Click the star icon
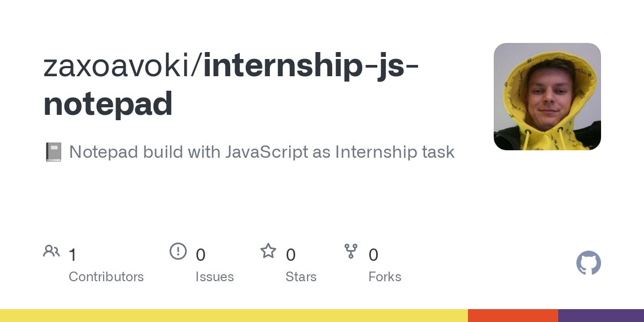 click(x=268, y=251)
